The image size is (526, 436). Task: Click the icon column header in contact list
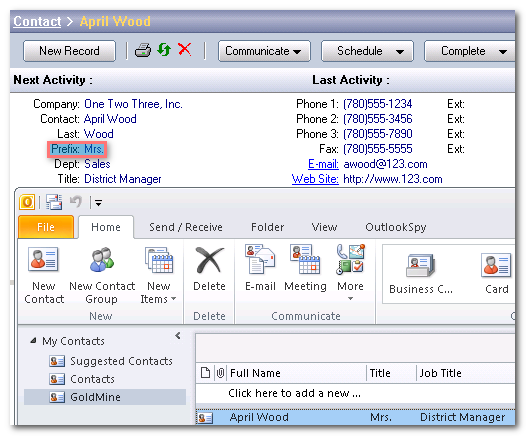(205, 373)
